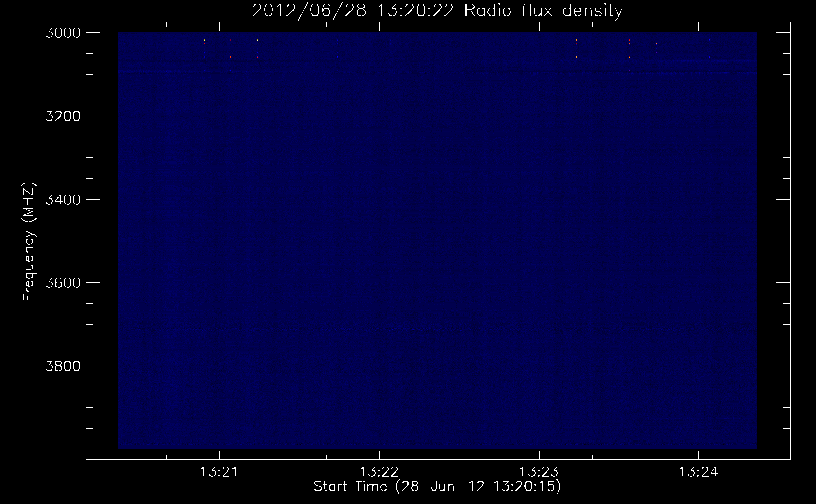The height and width of the screenshot is (504, 816).
Task: Select the 3000 frequency tick label
Action: tap(63, 33)
